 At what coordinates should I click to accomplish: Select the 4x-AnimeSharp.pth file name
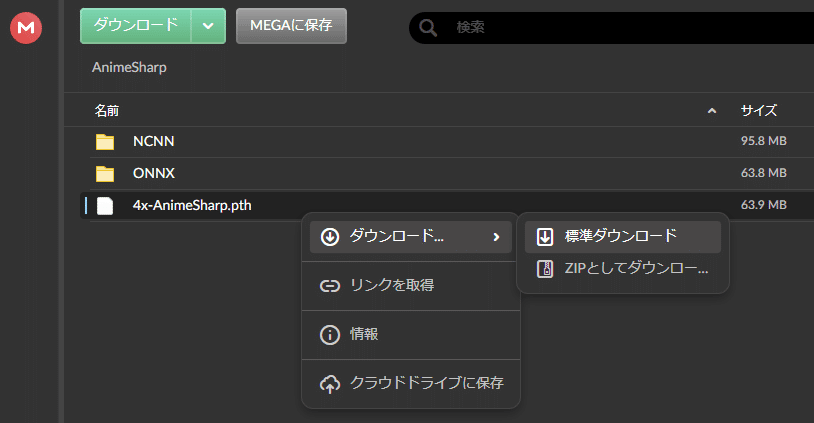192,205
